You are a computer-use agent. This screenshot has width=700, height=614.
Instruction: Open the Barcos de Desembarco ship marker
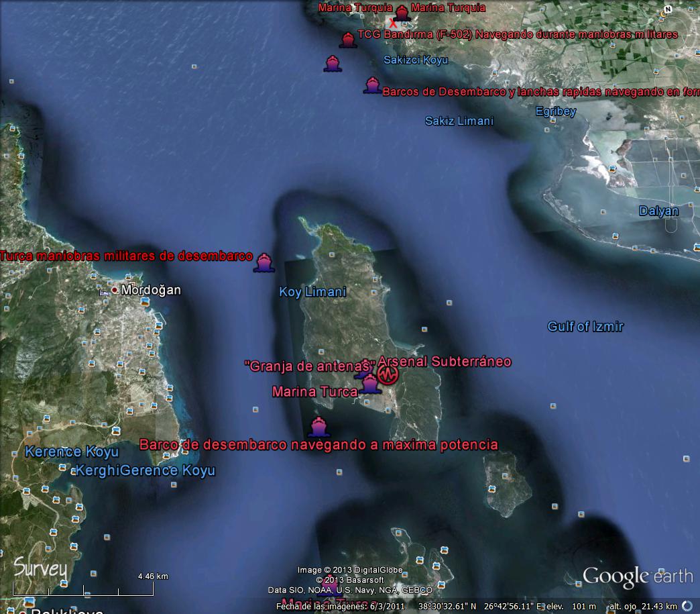(x=371, y=85)
